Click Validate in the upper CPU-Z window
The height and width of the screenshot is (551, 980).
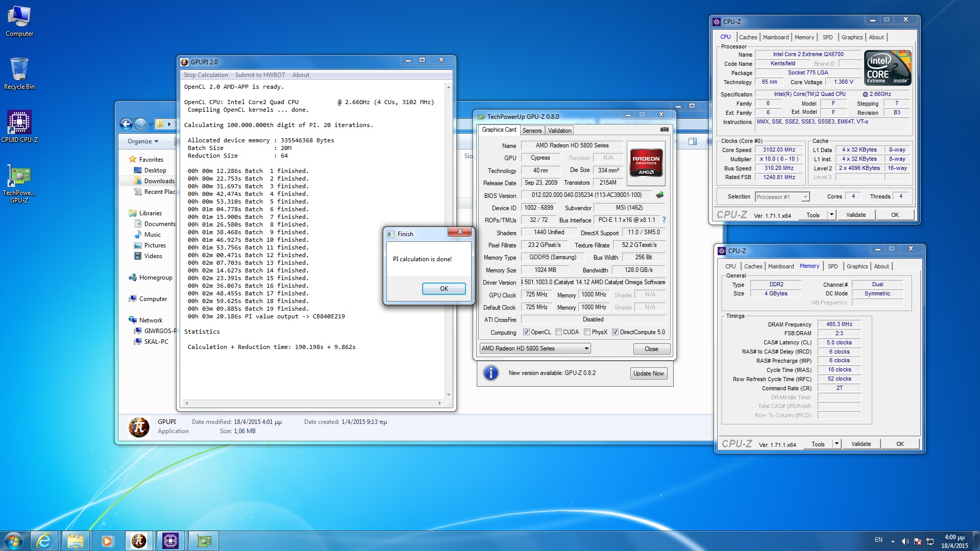[856, 215]
